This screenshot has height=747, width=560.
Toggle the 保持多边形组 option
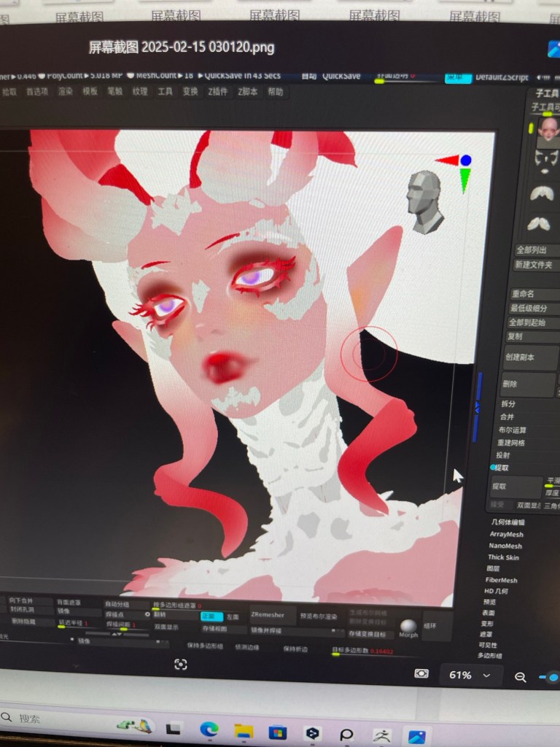pos(204,645)
